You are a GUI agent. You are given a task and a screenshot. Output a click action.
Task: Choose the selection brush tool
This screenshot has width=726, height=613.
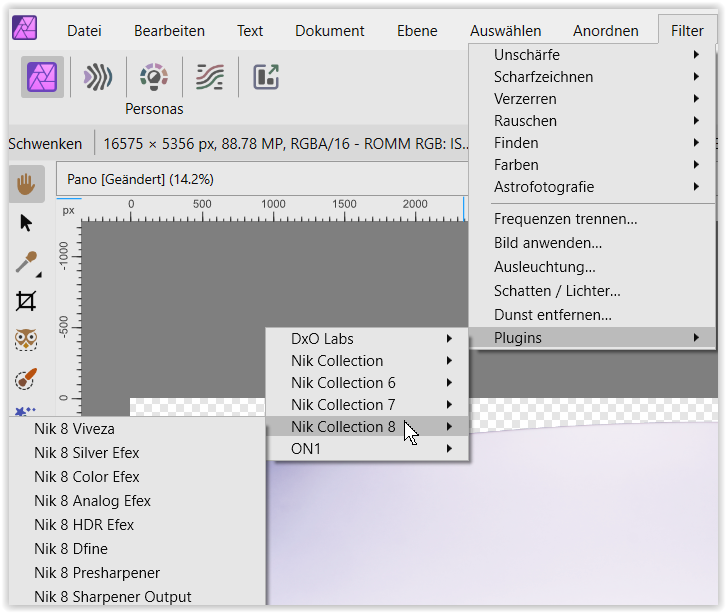click(26, 380)
